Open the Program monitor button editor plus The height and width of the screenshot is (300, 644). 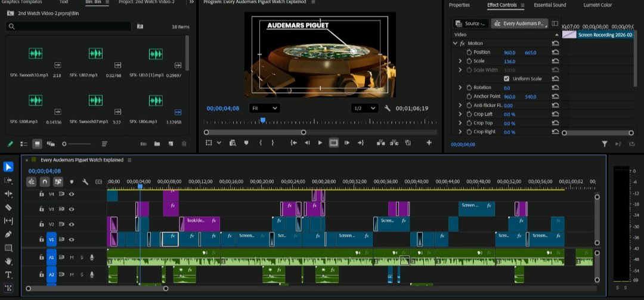[429, 143]
